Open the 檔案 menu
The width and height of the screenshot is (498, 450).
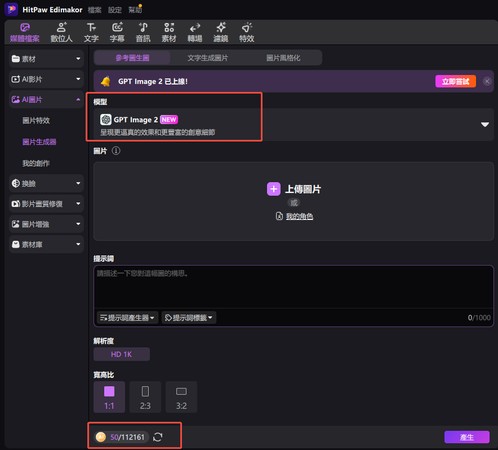(x=94, y=10)
